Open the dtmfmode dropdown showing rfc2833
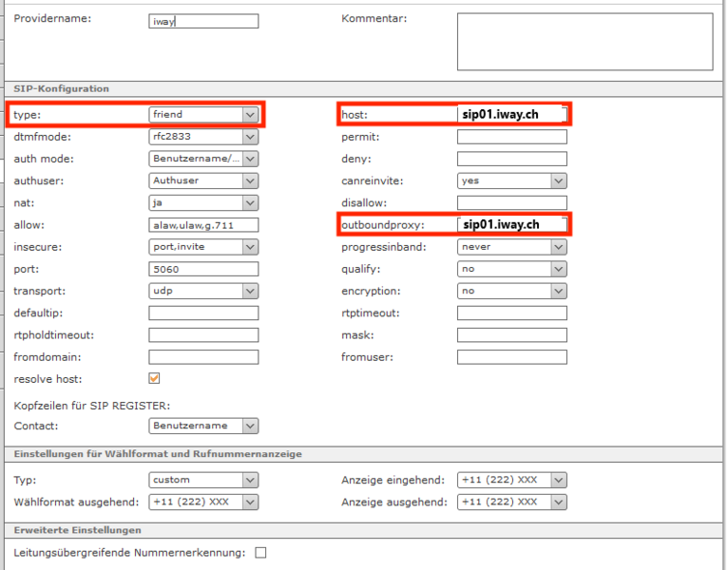Viewport: 728px width, 570px height. pos(203,137)
